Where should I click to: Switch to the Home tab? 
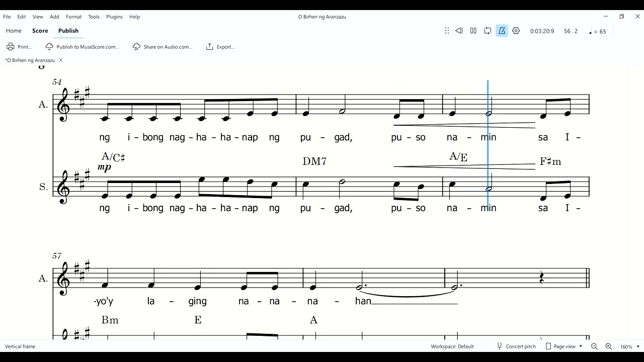coord(14,31)
